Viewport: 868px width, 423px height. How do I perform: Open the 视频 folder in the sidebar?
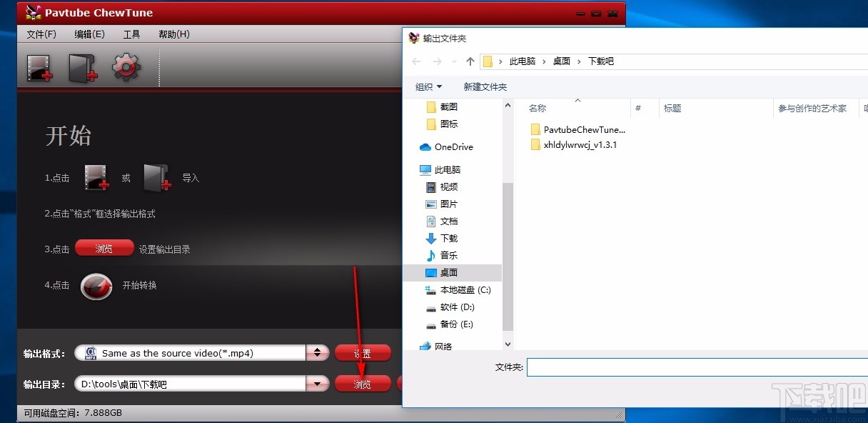click(448, 186)
